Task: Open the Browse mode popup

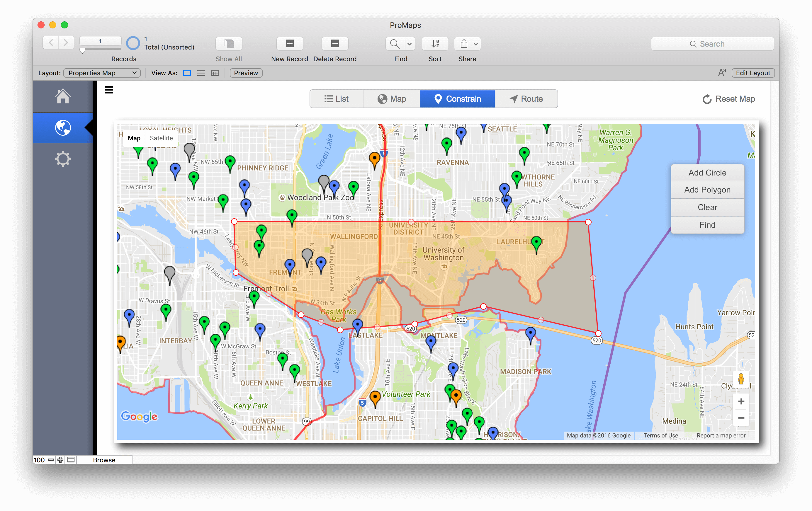Action: [104, 460]
